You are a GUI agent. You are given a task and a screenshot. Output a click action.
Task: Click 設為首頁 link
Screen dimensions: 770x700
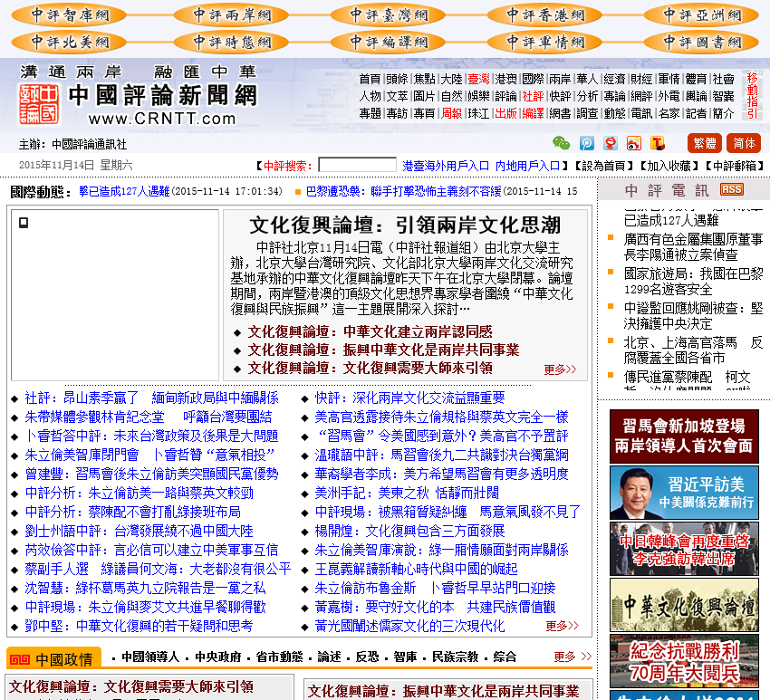click(x=603, y=166)
